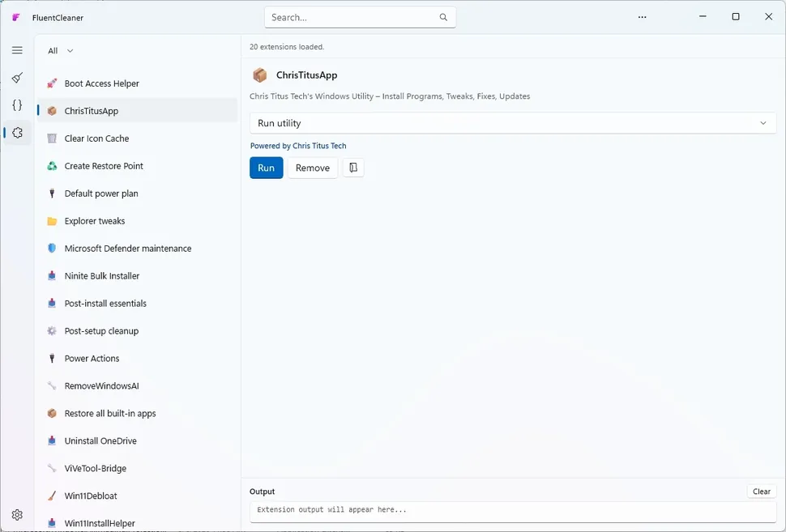
Task: Click the broom icon of Win11Debloat
Action: tap(52, 496)
